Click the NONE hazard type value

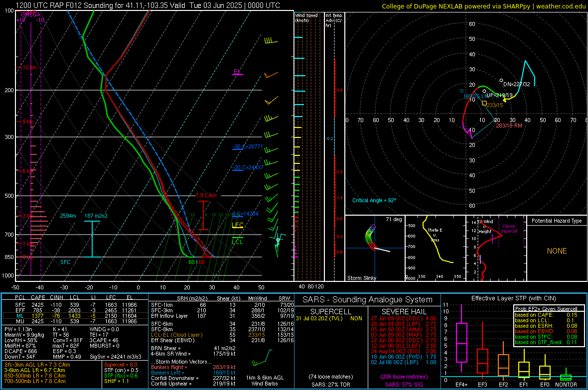point(557,251)
